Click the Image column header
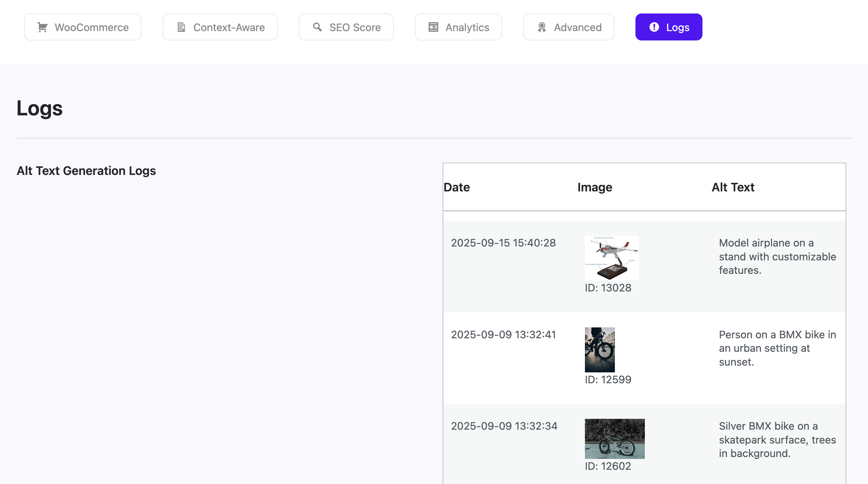 pos(595,187)
